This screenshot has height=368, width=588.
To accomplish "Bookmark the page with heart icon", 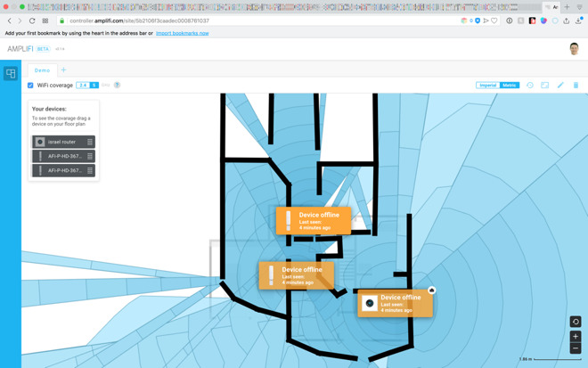I will pyautogui.click(x=494, y=21).
